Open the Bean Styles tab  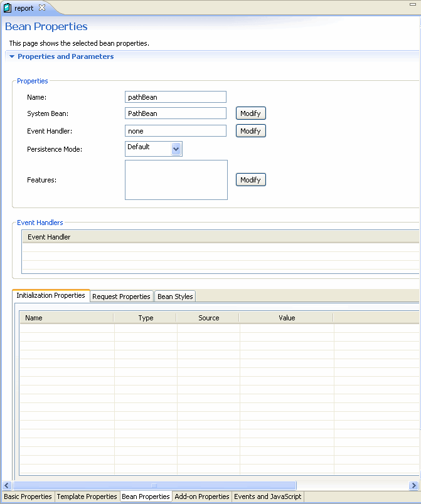tap(175, 297)
